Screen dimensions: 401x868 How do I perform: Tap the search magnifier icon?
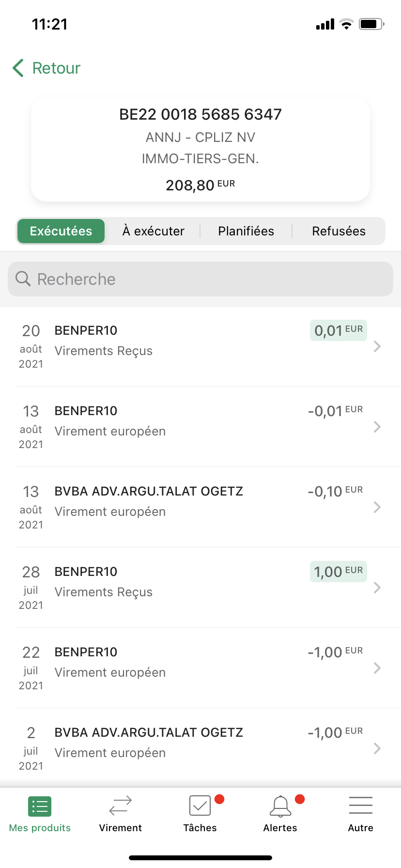[x=23, y=279]
